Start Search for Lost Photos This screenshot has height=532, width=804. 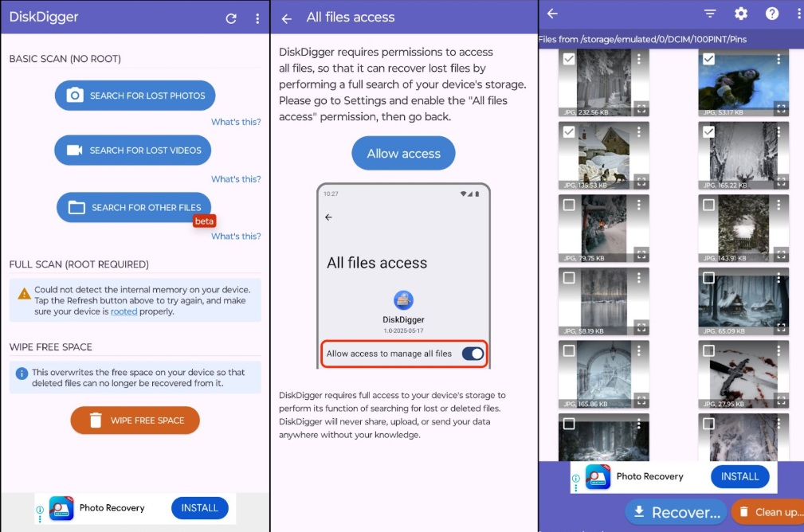[x=135, y=96]
